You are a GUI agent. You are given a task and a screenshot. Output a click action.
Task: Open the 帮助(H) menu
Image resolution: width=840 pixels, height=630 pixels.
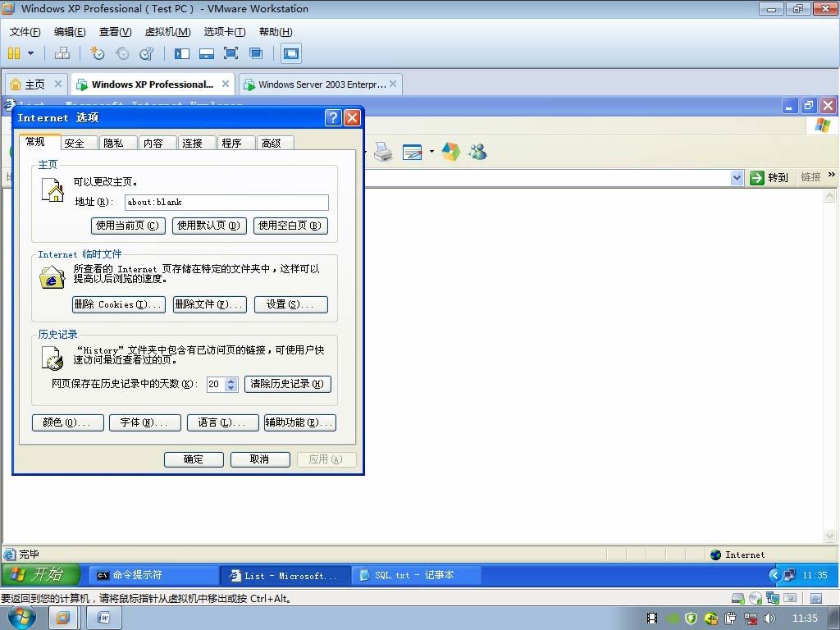[276, 32]
